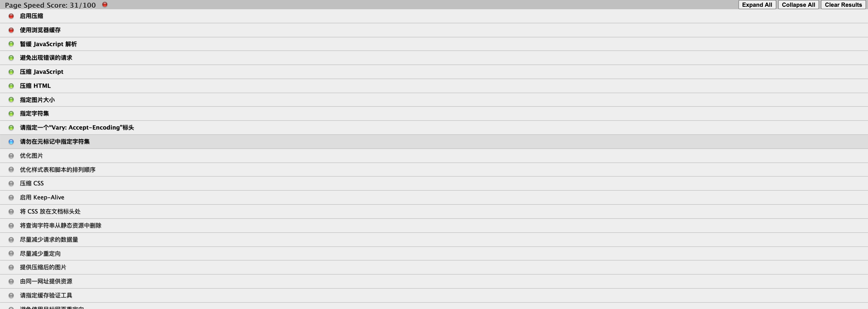Image resolution: width=868 pixels, height=309 pixels.
Task: Expand the 启用压缩 row item
Action: 32,16
